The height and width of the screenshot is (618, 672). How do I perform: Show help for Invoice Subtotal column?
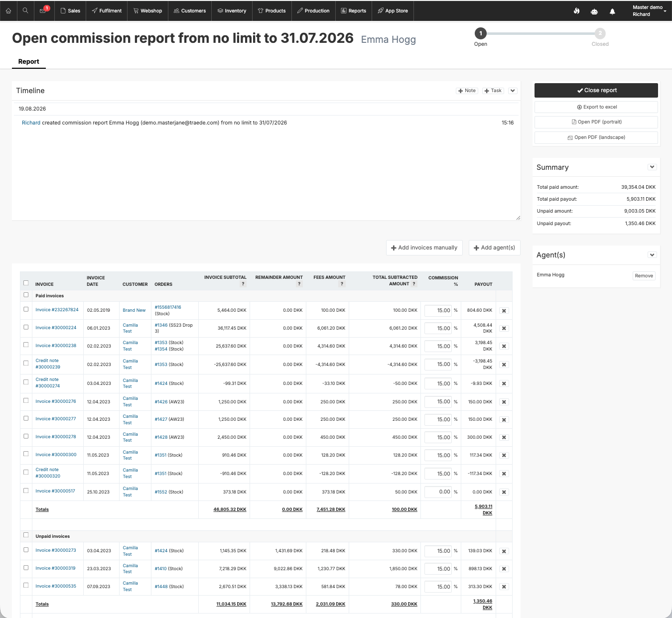point(243,284)
